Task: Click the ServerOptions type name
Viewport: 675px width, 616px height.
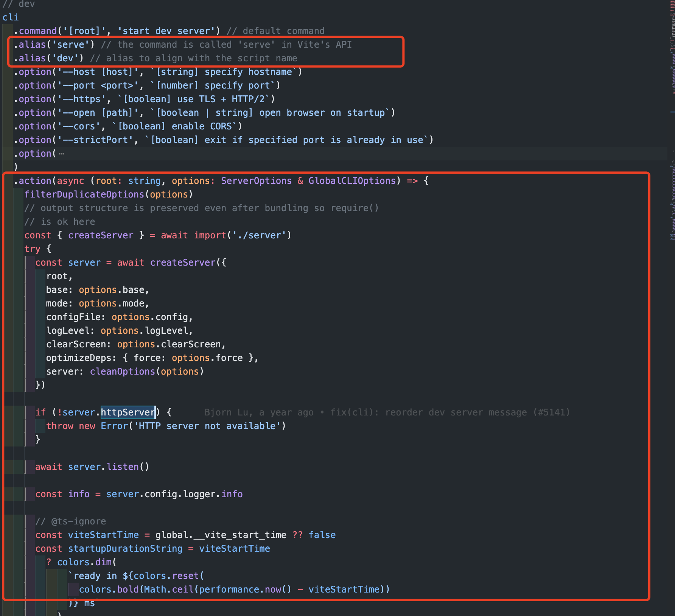Action: (x=256, y=181)
